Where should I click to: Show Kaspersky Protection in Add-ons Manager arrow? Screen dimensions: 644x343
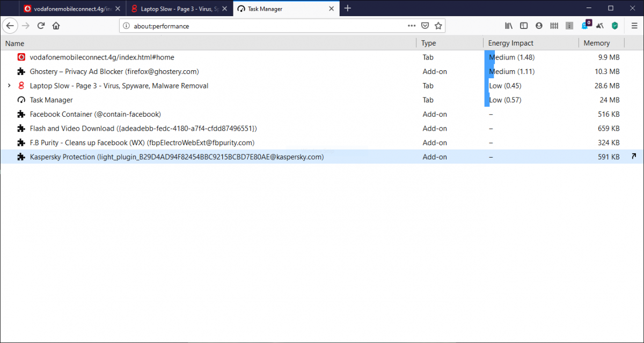coord(634,156)
